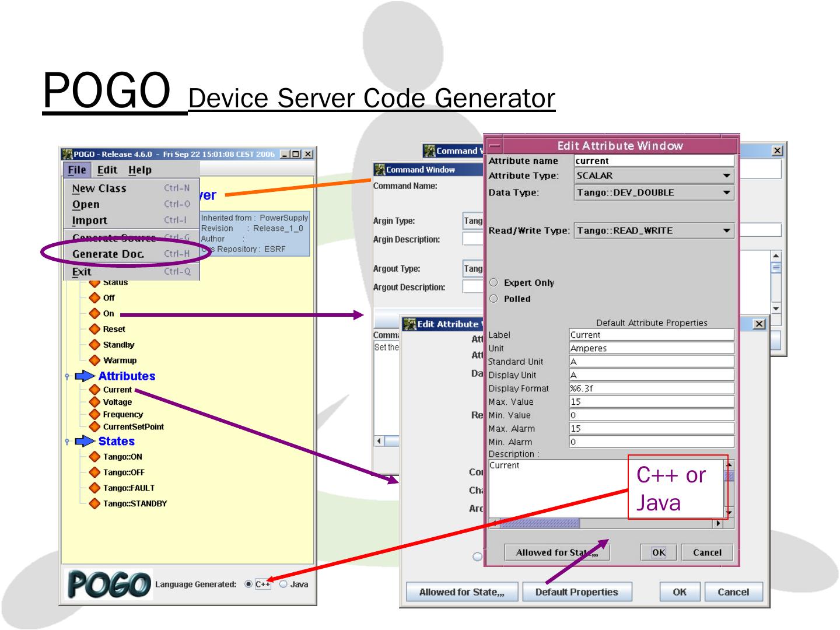This screenshot has width=840, height=630.
Task: Click the Max. Value field
Action: pyautogui.click(x=652, y=402)
